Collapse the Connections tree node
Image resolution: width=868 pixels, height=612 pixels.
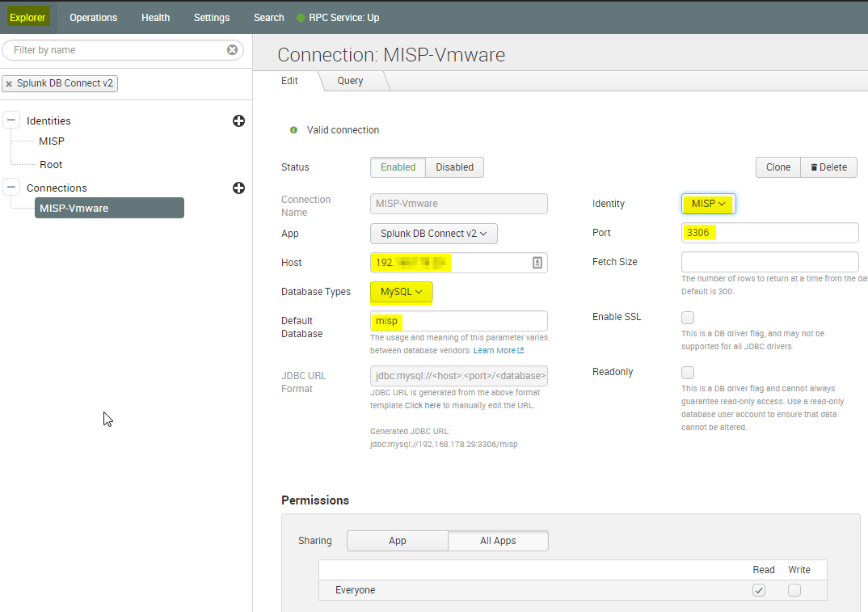[11, 188]
